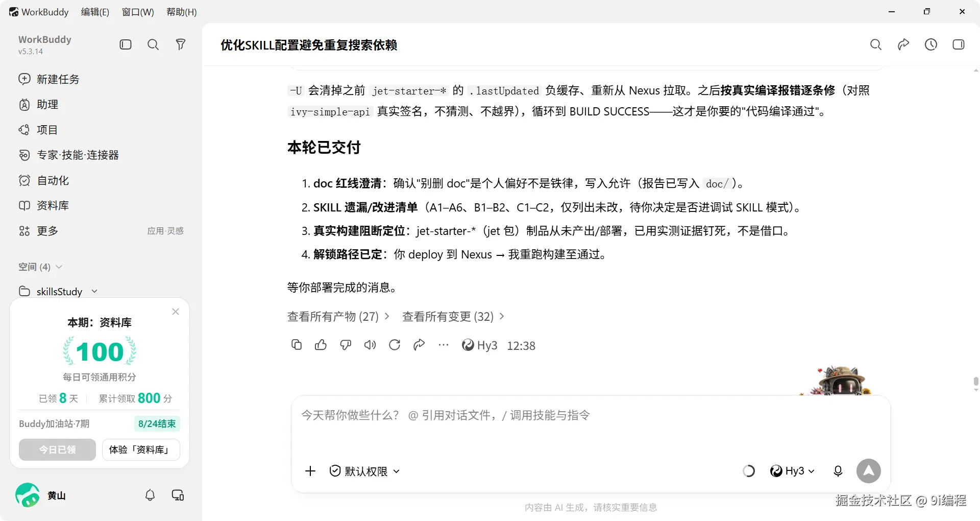Open the 编辑(E) menu

(x=95, y=12)
